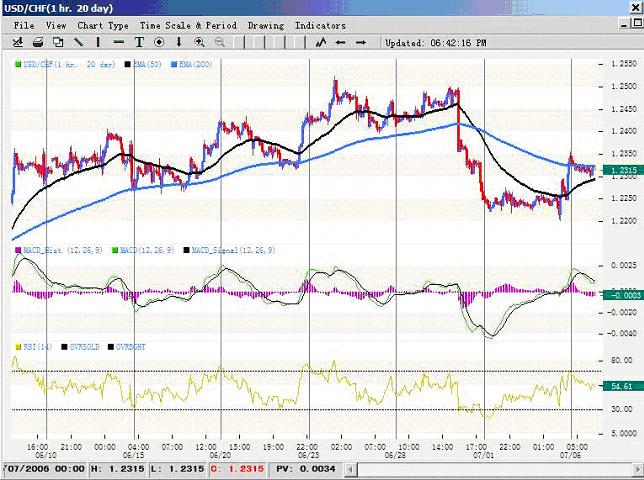Click the 80.00 RSI axis label

pyautogui.click(x=622, y=360)
